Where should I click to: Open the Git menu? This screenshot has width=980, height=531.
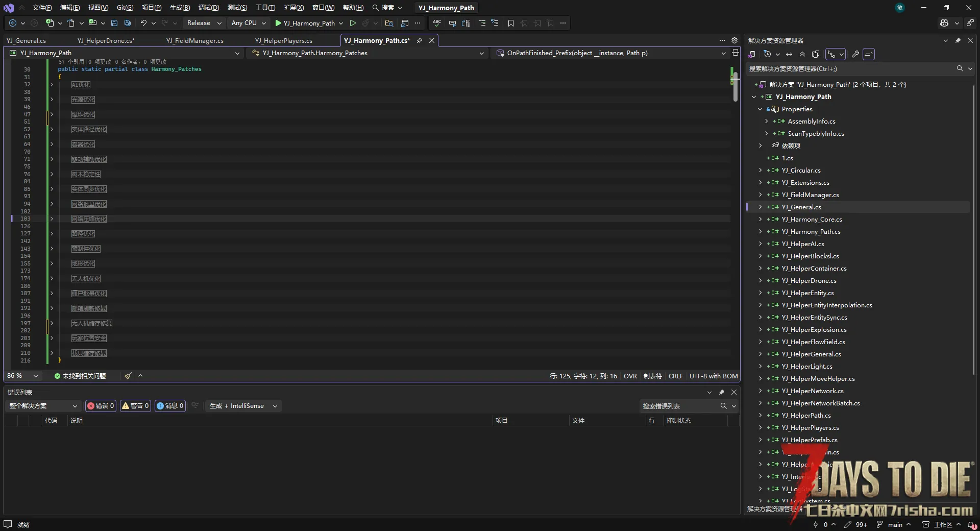point(125,8)
